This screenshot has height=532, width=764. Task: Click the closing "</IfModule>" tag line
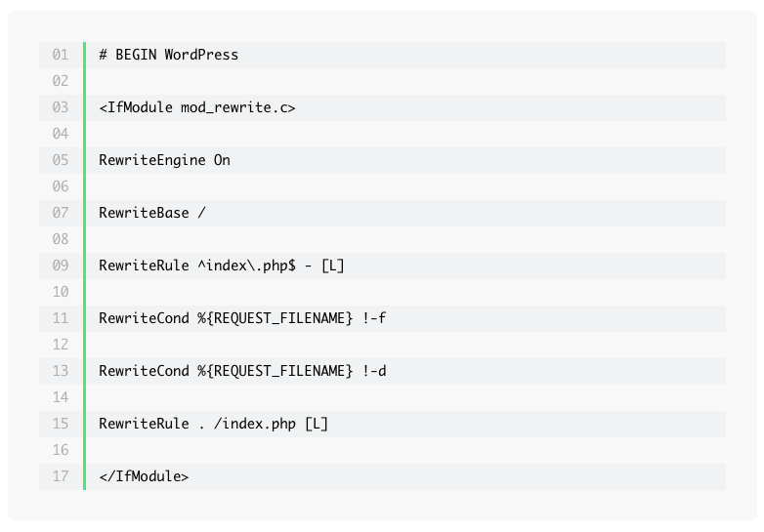(x=144, y=476)
